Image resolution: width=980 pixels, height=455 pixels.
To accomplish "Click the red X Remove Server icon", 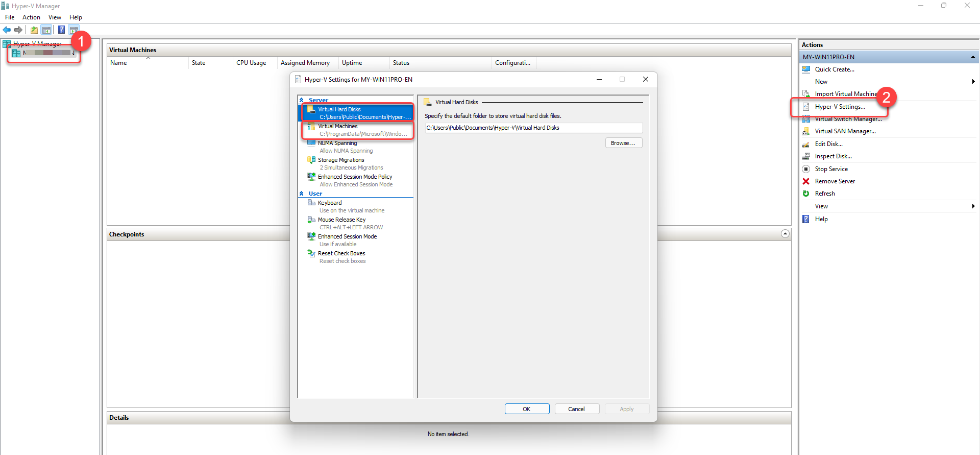I will [806, 181].
